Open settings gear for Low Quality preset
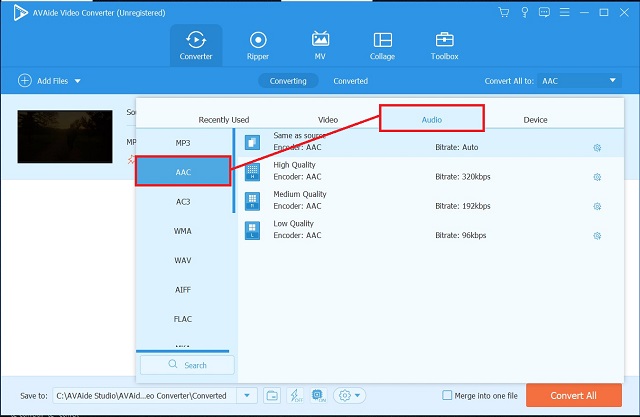 click(x=597, y=235)
